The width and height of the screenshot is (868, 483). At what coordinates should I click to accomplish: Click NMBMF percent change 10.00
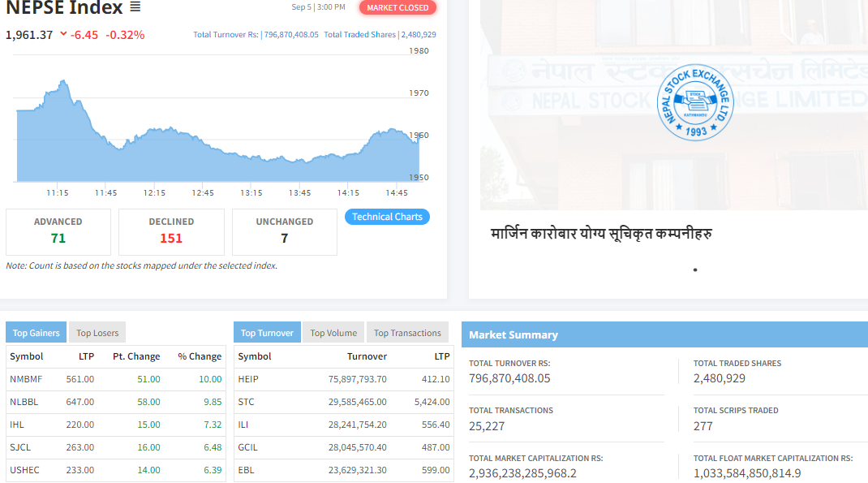210,379
